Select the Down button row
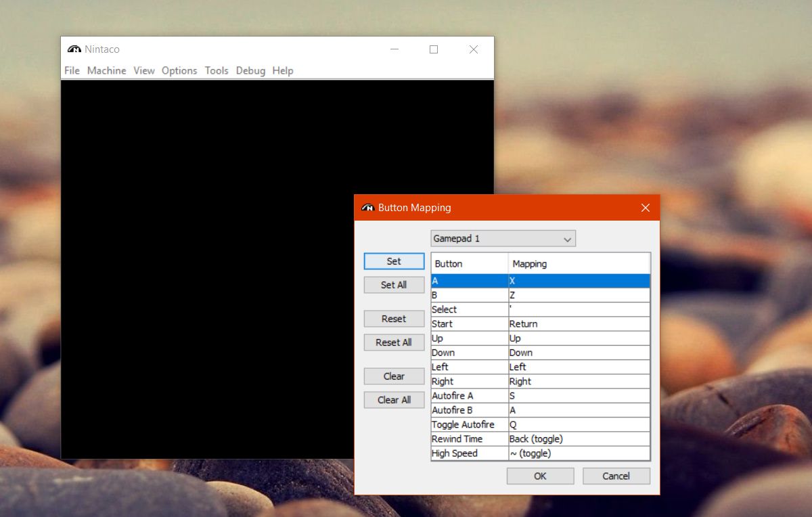Screen dimensions: 812x517 [x=541, y=353]
